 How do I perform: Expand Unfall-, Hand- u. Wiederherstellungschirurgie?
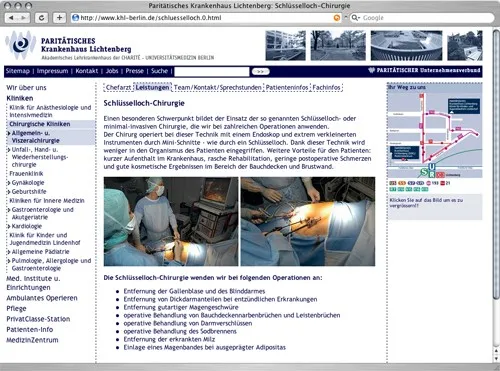38,157
